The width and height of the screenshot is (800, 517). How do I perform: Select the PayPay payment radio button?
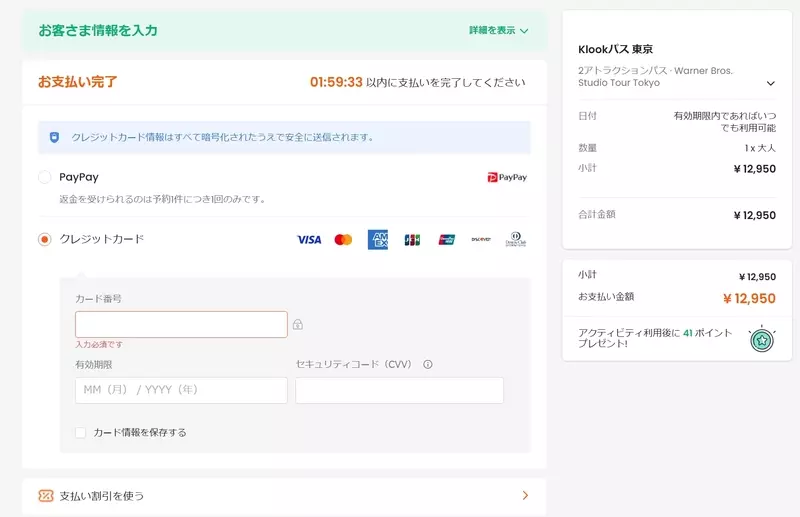click(x=44, y=177)
